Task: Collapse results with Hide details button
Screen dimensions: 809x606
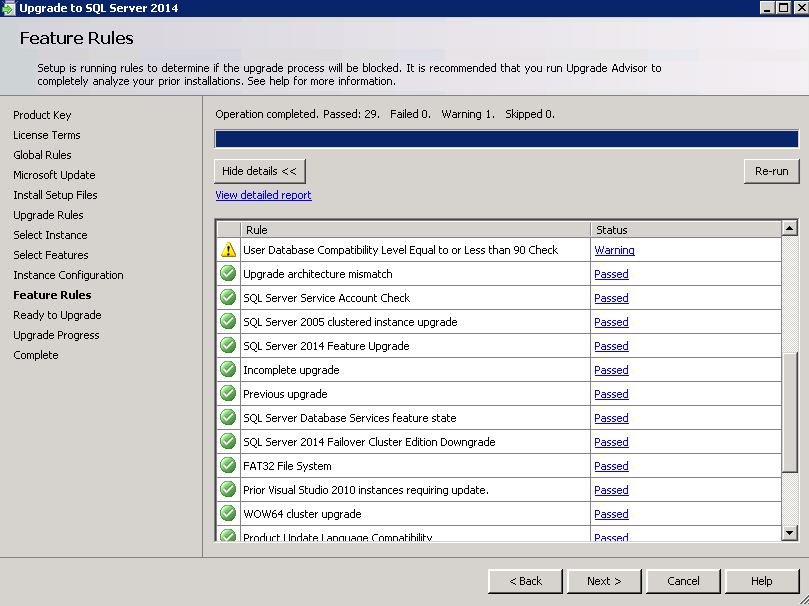Action: pos(260,171)
